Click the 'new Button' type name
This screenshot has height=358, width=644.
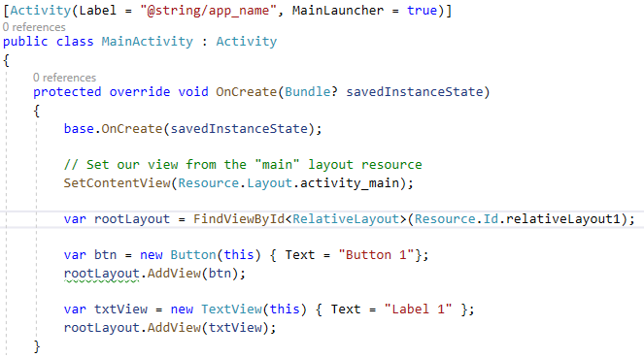pos(193,255)
